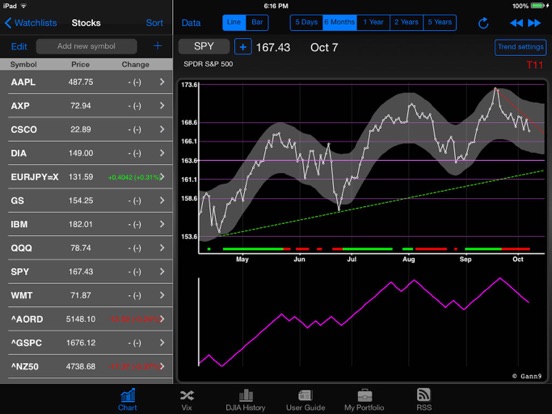Expand the CSCO row chevron

click(162, 129)
